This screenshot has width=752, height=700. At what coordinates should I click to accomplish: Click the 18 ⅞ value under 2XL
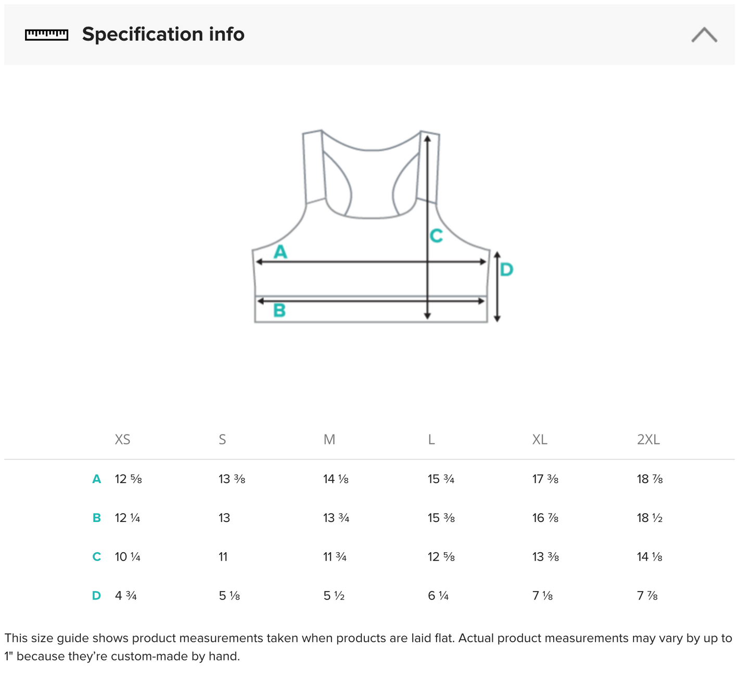tap(649, 479)
